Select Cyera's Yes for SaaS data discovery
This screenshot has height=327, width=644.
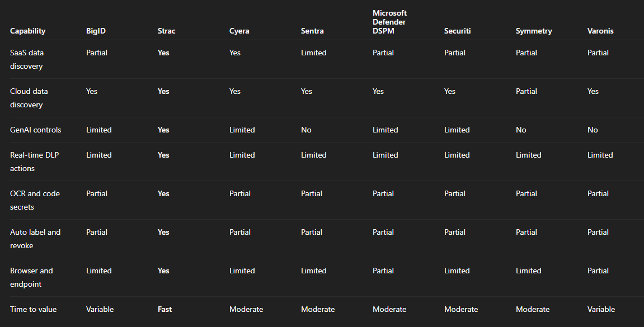tap(235, 53)
